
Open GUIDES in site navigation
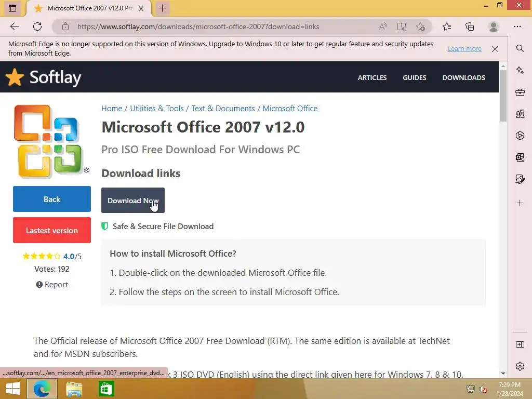click(414, 78)
